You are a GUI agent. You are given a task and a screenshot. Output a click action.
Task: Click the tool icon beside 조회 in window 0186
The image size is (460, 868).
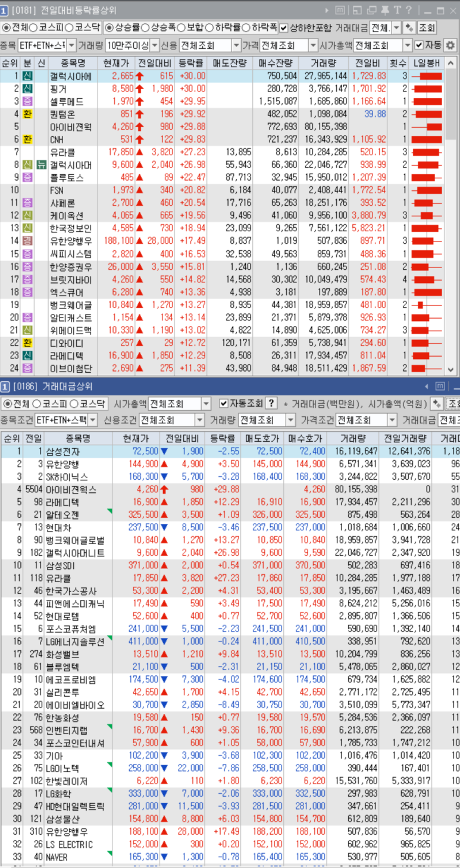coord(436,404)
